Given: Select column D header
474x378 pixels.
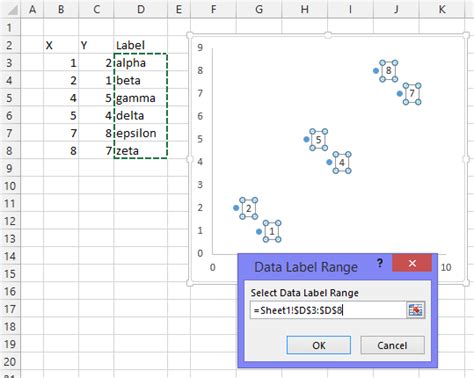Looking at the screenshot, I should [x=141, y=9].
